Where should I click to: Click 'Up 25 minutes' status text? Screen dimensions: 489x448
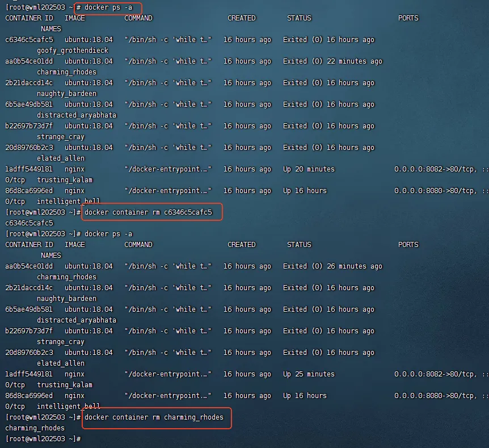click(309, 374)
